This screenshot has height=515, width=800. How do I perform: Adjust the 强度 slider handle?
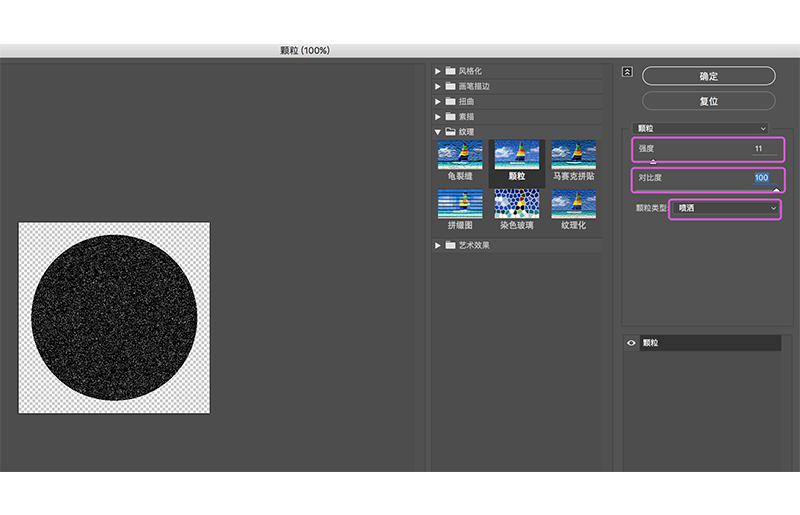(653, 161)
